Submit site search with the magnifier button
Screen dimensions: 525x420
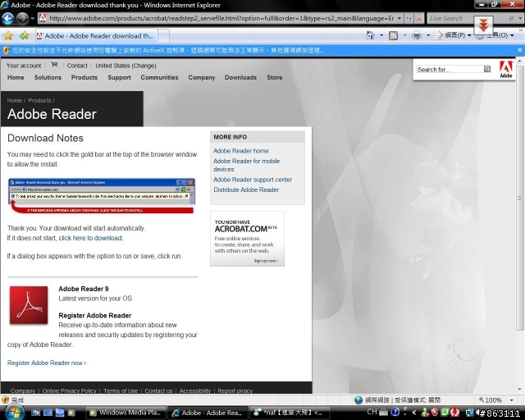[487, 69]
